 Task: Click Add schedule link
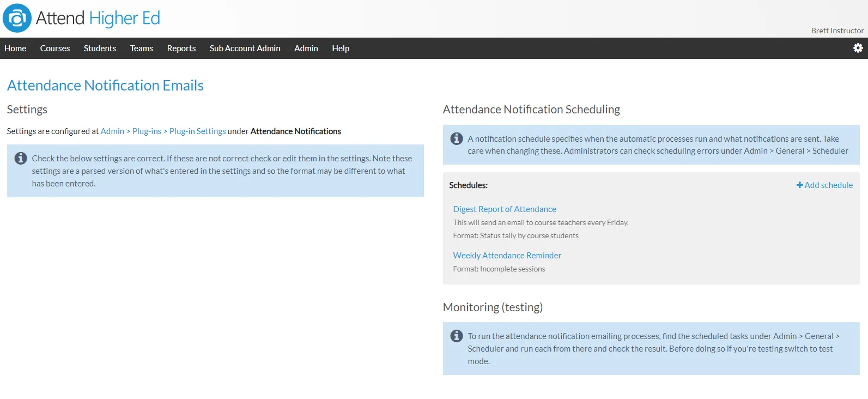825,185
